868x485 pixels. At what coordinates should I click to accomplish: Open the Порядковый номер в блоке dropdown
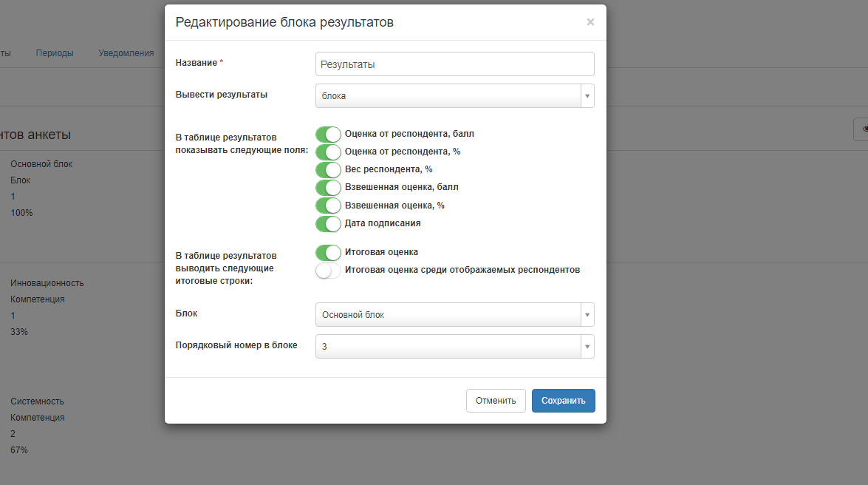[454, 347]
